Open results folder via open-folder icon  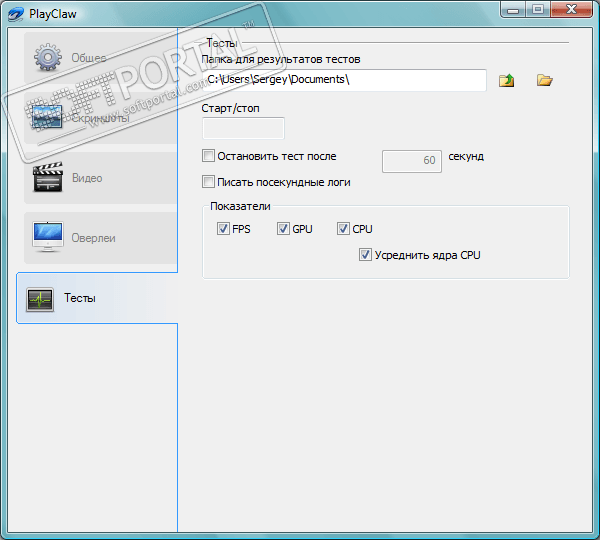click(545, 80)
